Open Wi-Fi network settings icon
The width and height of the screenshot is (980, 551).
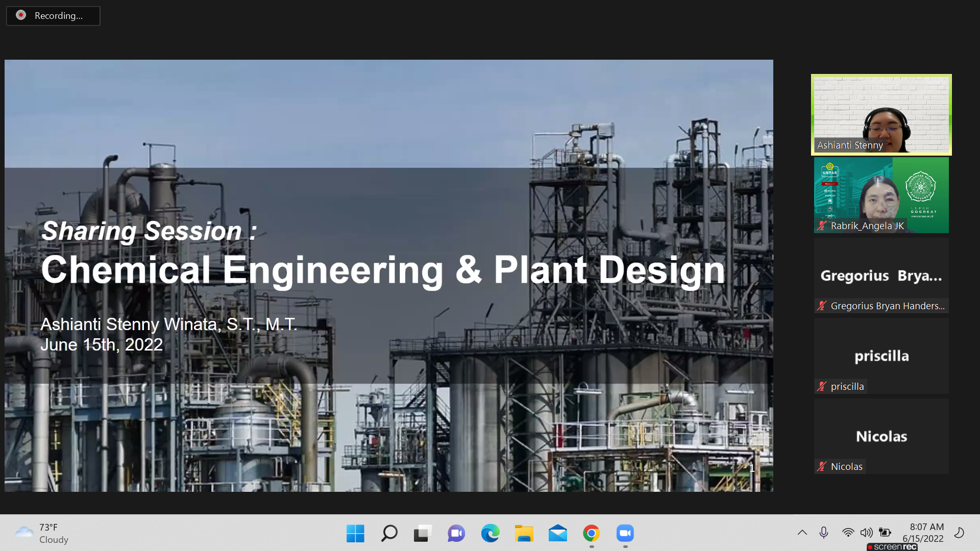click(x=848, y=533)
